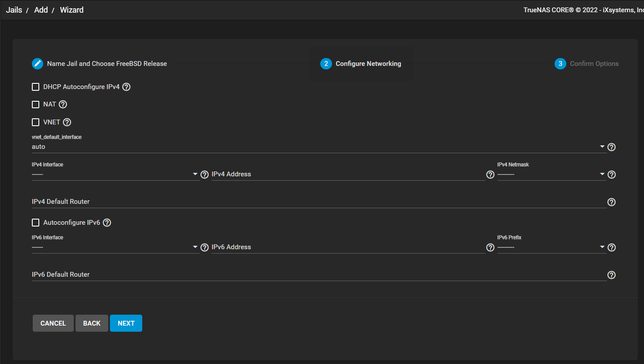644x364 pixels.
Task: Show help for vnet_default_interface field
Action: pos(611,147)
